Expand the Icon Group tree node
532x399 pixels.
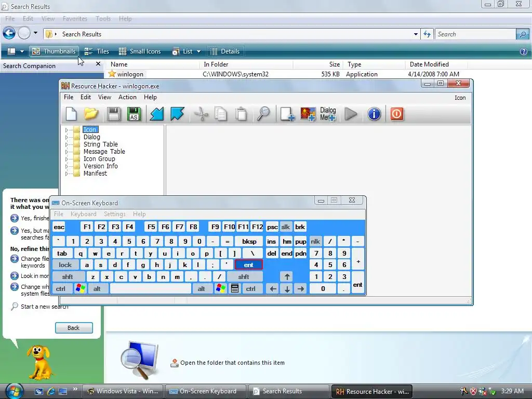(66, 159)
